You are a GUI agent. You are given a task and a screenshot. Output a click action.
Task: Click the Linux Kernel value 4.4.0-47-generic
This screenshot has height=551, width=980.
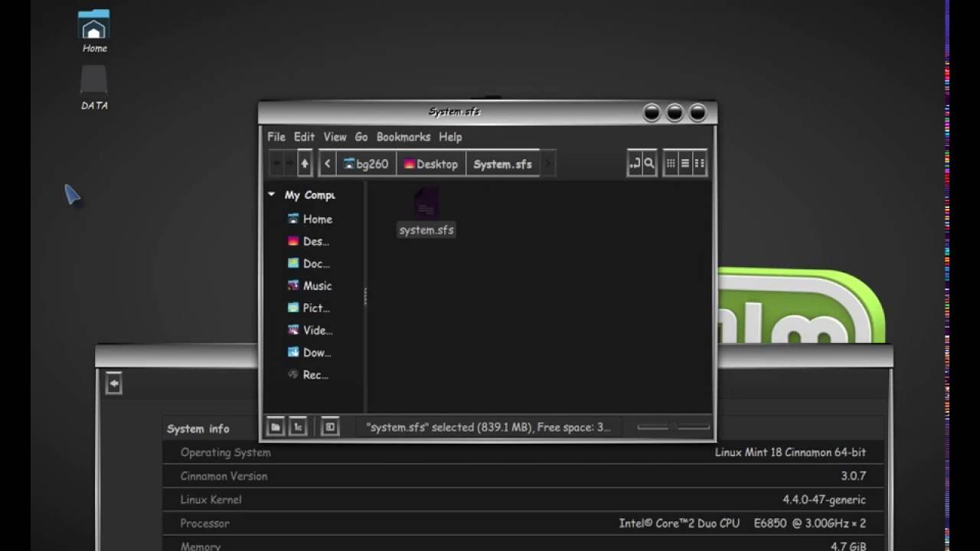click(824, 500)
